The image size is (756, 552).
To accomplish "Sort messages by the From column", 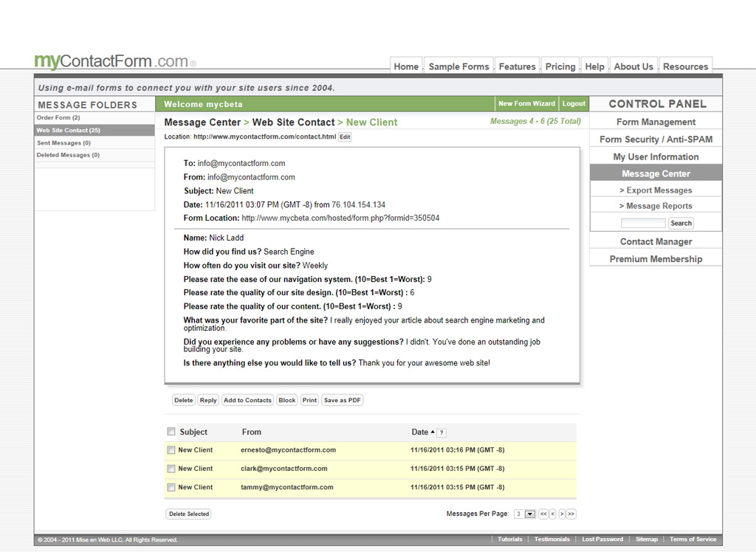I will click(251, 432).
